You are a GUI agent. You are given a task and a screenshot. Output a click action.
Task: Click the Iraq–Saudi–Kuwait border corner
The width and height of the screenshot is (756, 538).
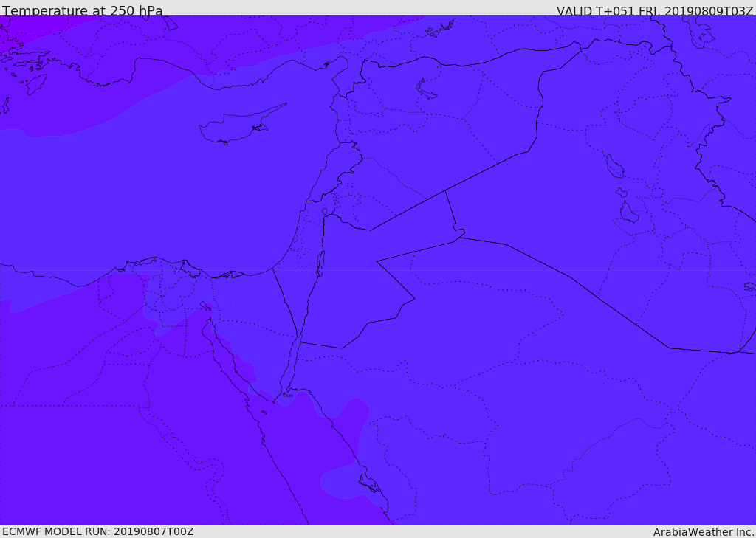[738, 352]
